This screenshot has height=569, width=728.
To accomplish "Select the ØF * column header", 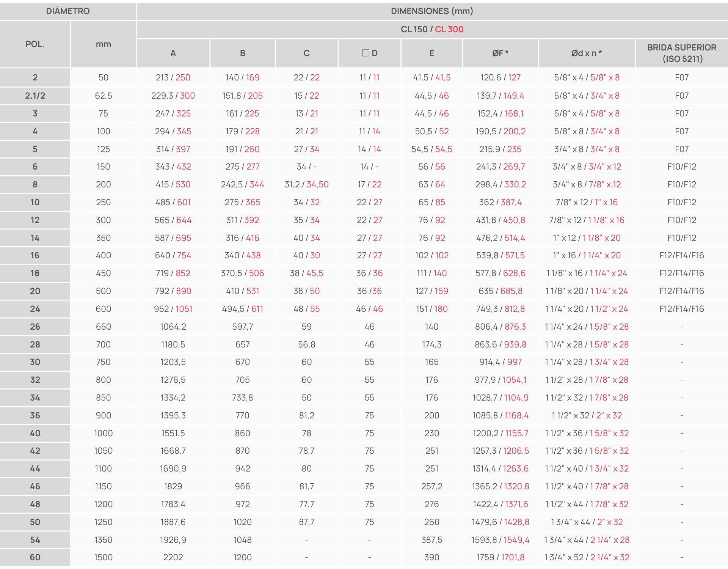I will coord(500,53).
